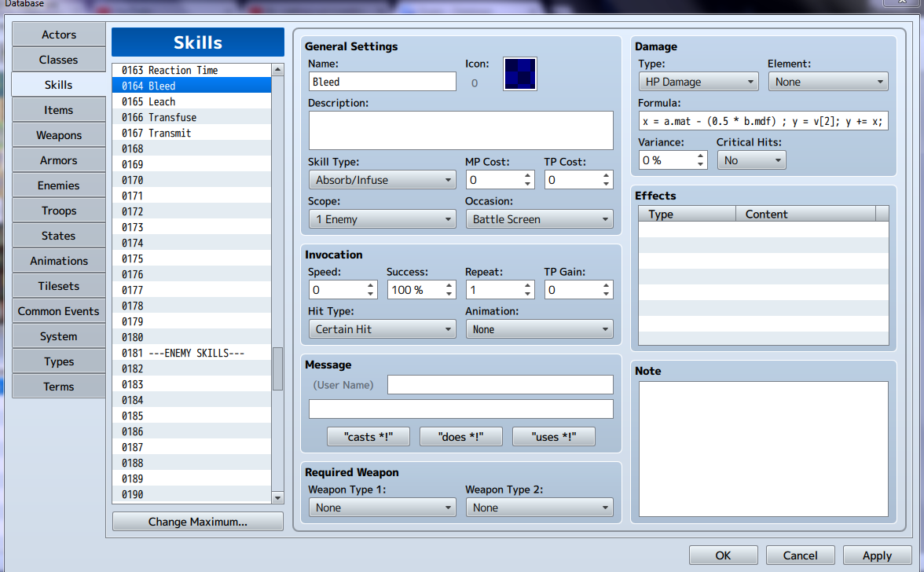The width and height of the screenshot is (924, 572).
Task: Apply the current database changes
Action: coord(877,555)
